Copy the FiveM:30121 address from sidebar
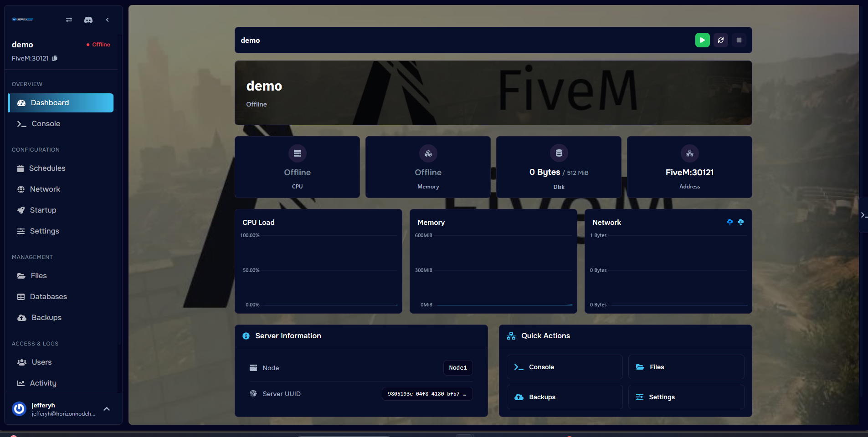 (55, 58)
